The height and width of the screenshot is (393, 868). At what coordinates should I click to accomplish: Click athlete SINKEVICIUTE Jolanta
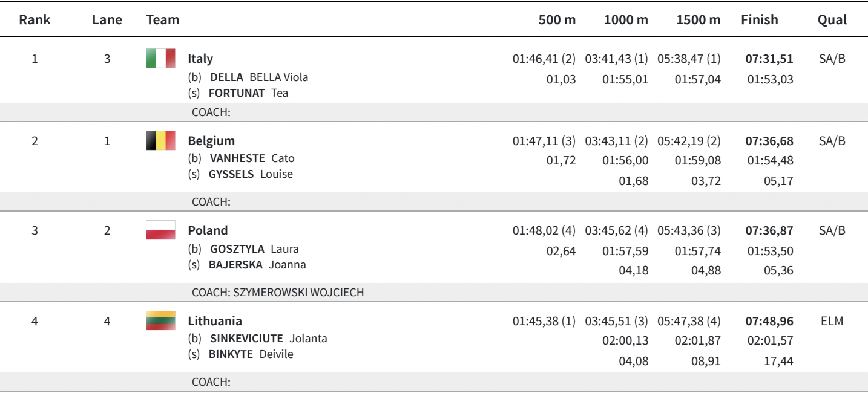pyautogui.click(x=268, y=339)
